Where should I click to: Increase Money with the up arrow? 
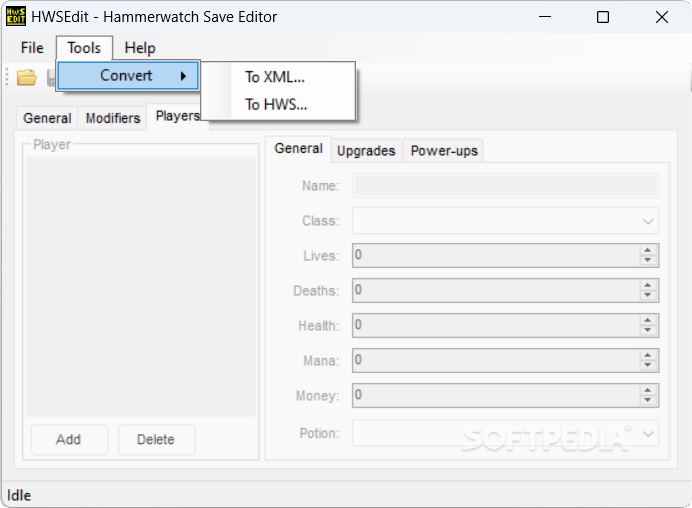(647, 390)
